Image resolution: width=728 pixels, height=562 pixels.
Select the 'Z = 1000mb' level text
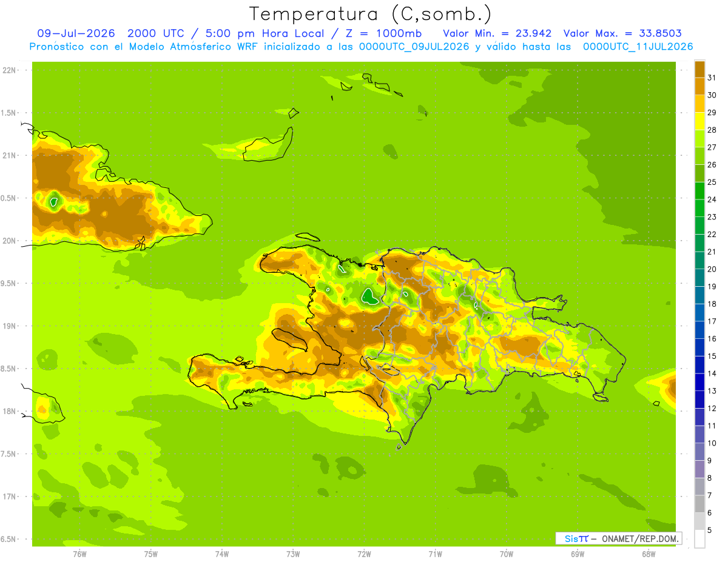coord(383,33)
